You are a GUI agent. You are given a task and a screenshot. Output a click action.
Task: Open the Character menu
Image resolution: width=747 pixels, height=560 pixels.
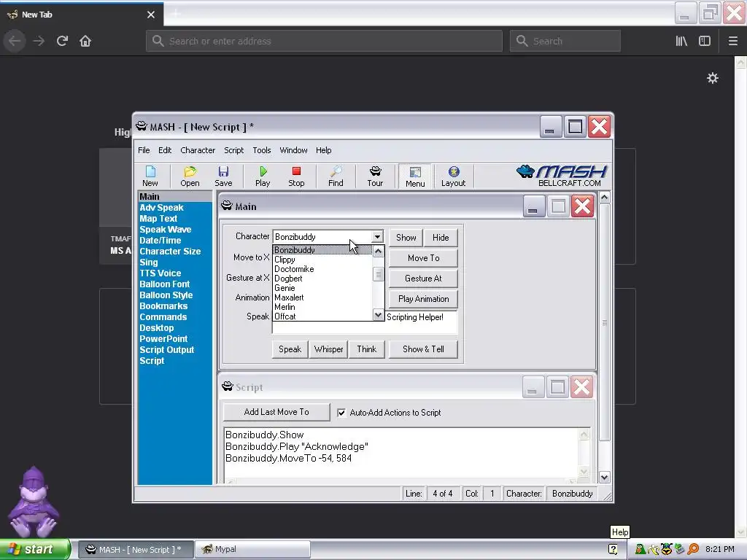[198, 150]
